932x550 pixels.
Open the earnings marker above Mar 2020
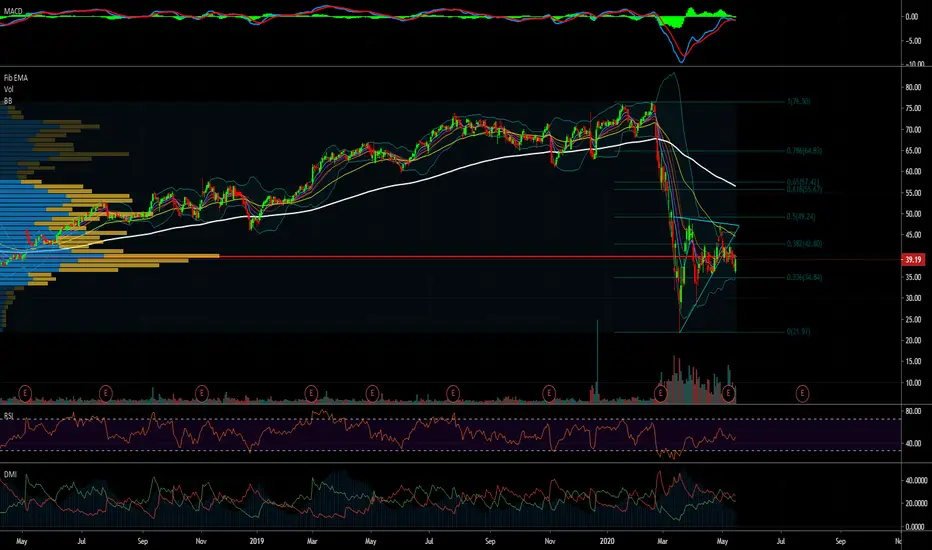coord(660,393)
